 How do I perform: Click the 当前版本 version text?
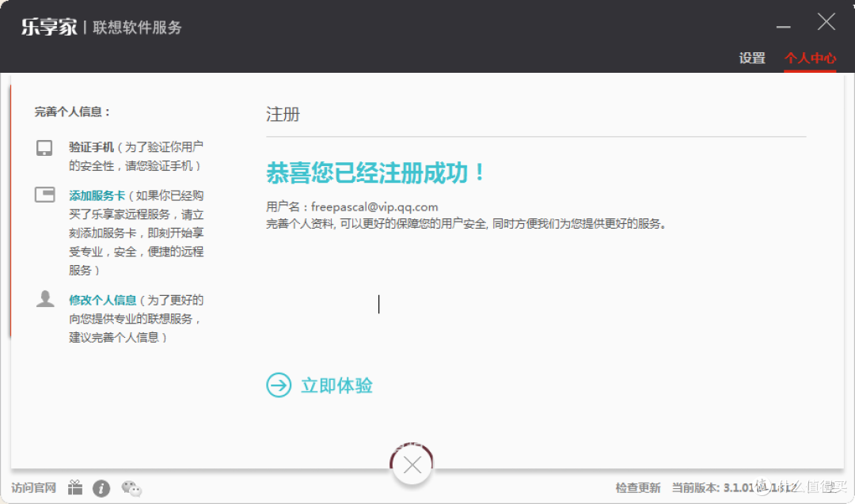click(x=734, y=487)
